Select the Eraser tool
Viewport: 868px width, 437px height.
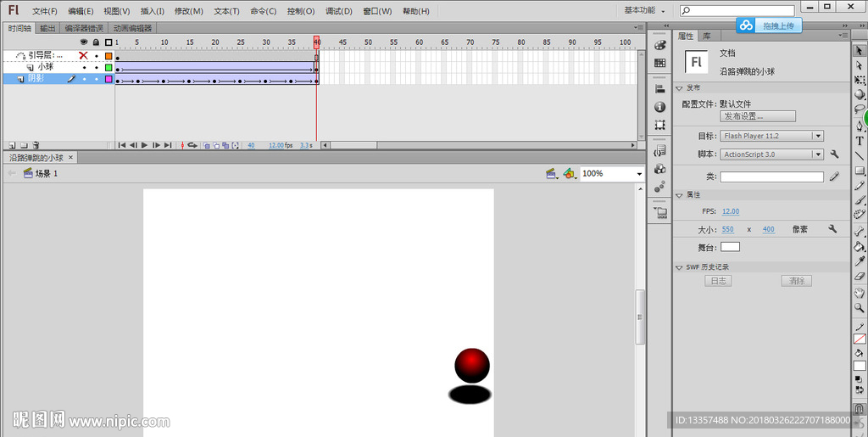click(x=860, y=277)
